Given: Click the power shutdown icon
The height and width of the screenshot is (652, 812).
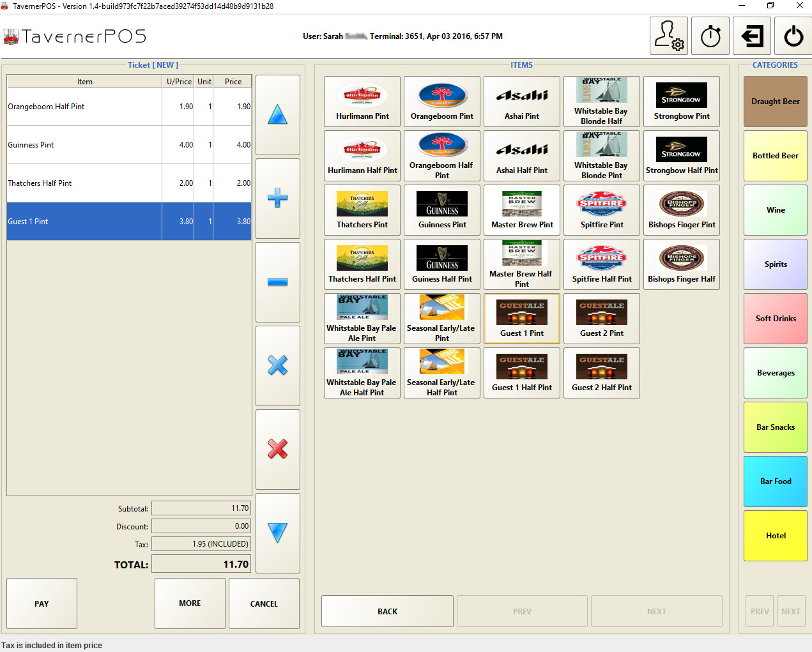Looking at the screenshot, I should pos(793,36).
